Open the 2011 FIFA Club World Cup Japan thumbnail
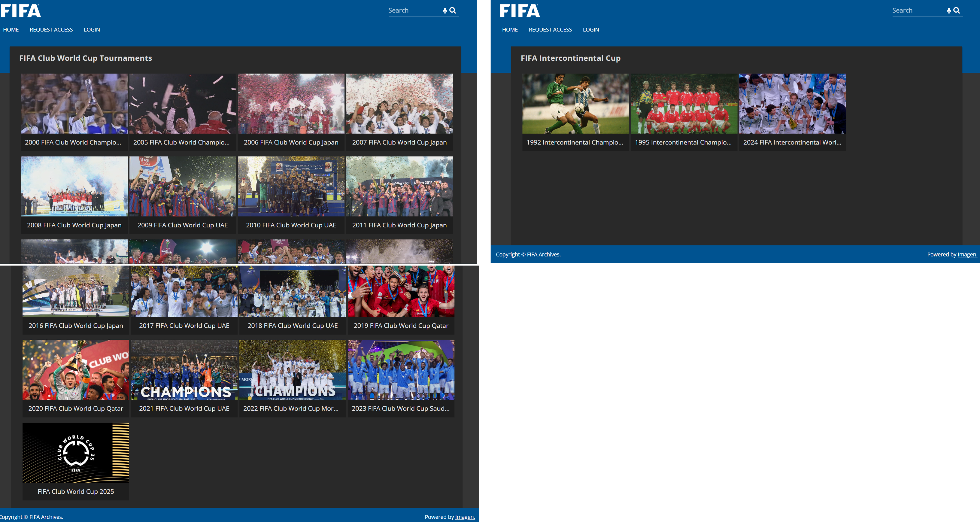This screenshot has width=980, height=522. point(400,187)
